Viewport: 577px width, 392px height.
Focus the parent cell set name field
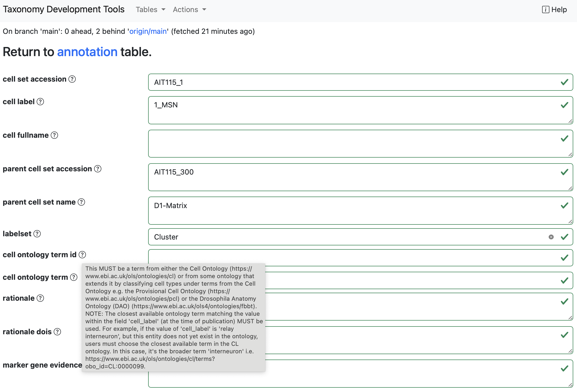tap(349, 210)
